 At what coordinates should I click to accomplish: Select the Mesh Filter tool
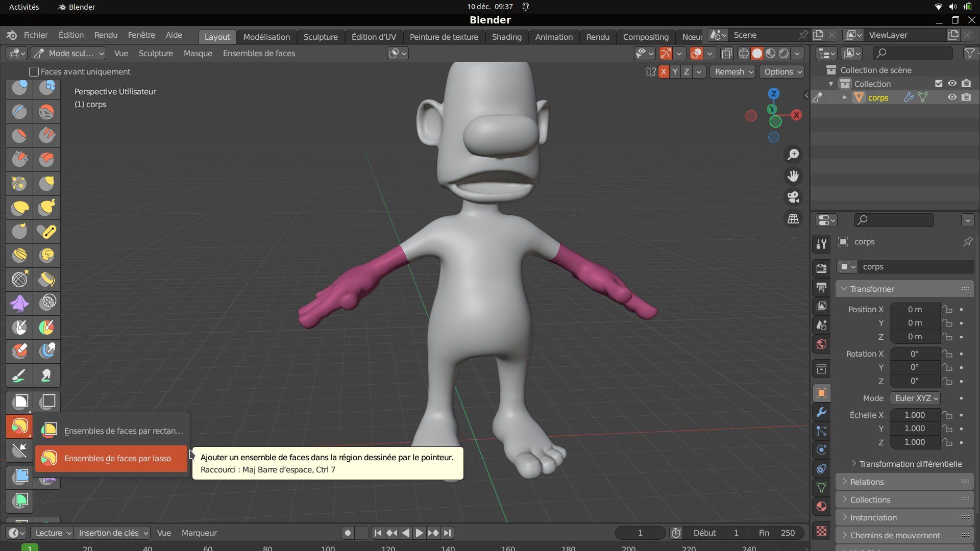click(19, 477)
